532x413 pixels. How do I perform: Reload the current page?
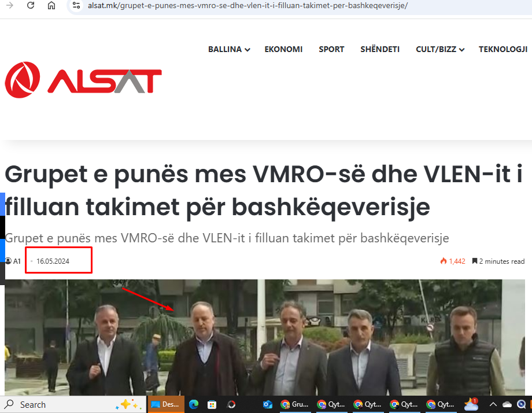(x=31, y=5)
